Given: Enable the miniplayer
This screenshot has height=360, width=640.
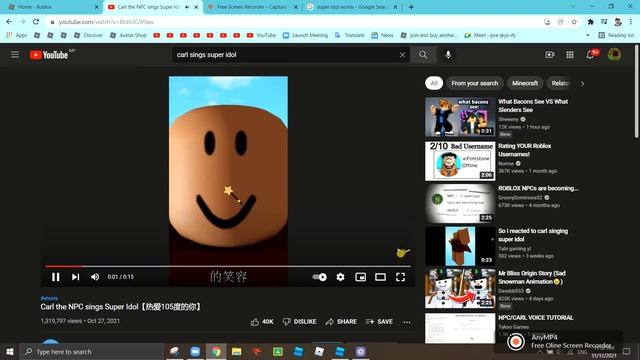Looking at the screenshot, I should tap(360, 277).
